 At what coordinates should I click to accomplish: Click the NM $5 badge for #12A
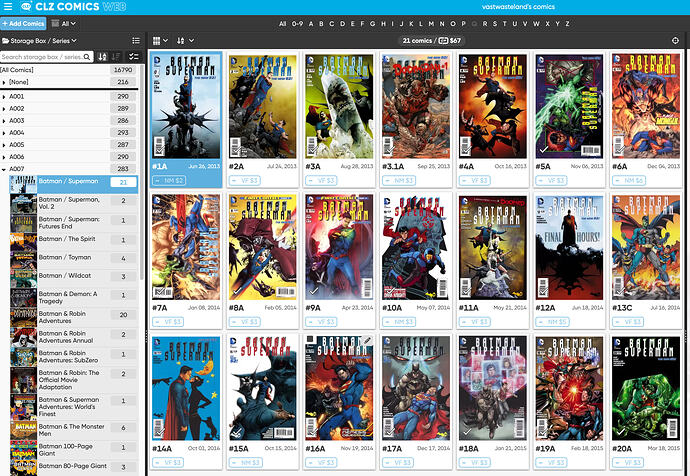click(x=552, y=322)
